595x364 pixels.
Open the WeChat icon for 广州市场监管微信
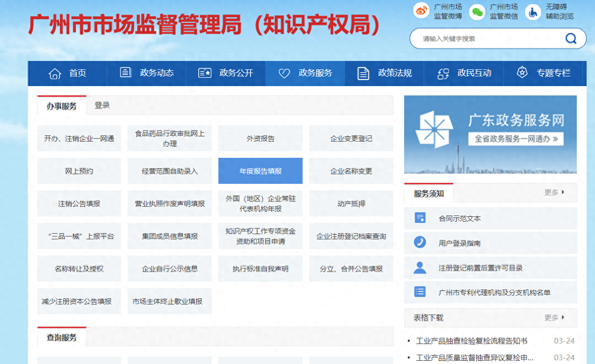pyautogui.click(x=477, y=12)
